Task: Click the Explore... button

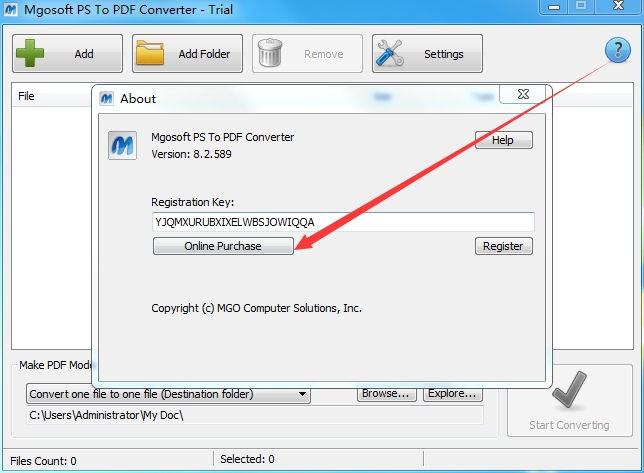Action: (x=452, y=393)
